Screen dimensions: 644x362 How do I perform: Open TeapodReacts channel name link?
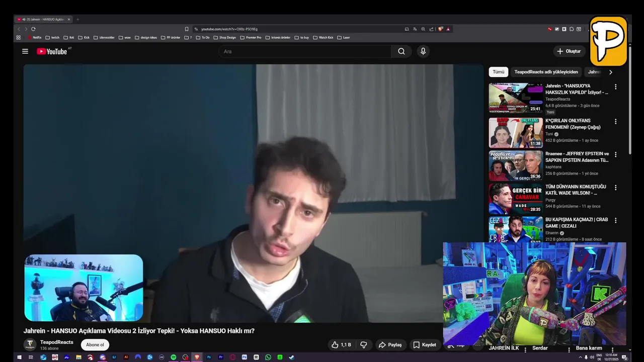[x=57, y=342]
